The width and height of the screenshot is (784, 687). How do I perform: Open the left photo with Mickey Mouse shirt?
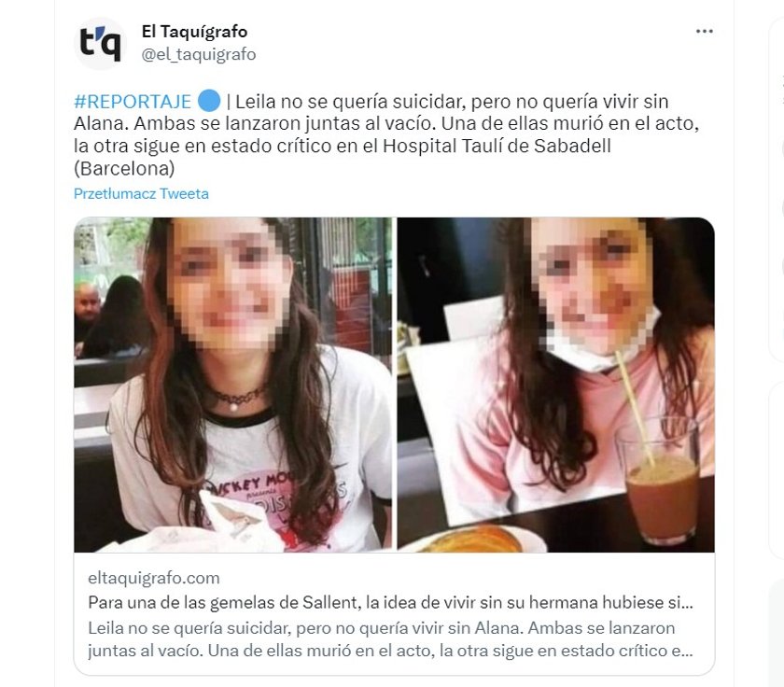(x=233, y=385)
